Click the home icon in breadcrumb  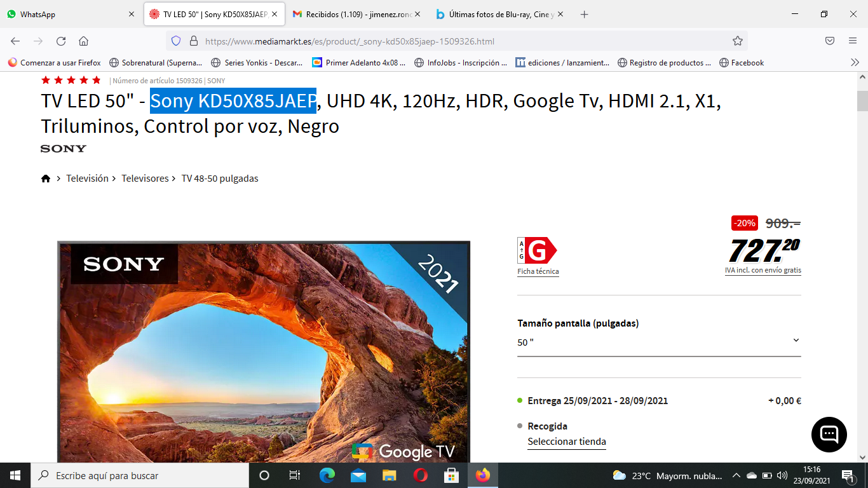tap(46, 179)
